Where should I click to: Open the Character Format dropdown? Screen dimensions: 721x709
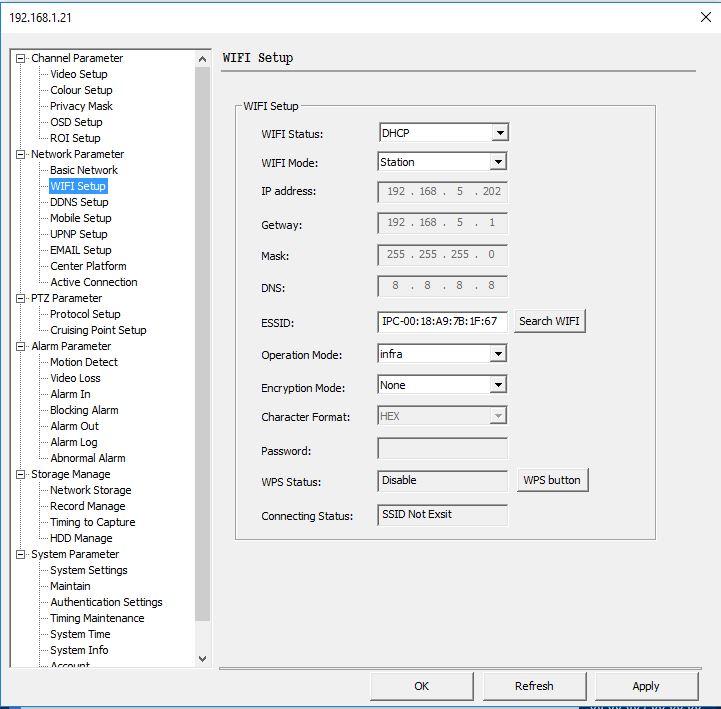click(498, 416)
